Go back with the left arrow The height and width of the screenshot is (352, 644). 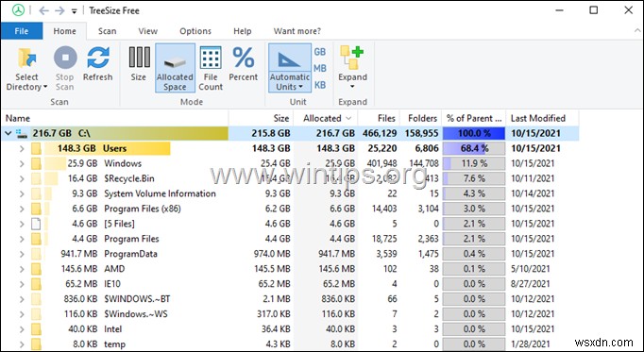pyautogui.click(x=44, y=10)
